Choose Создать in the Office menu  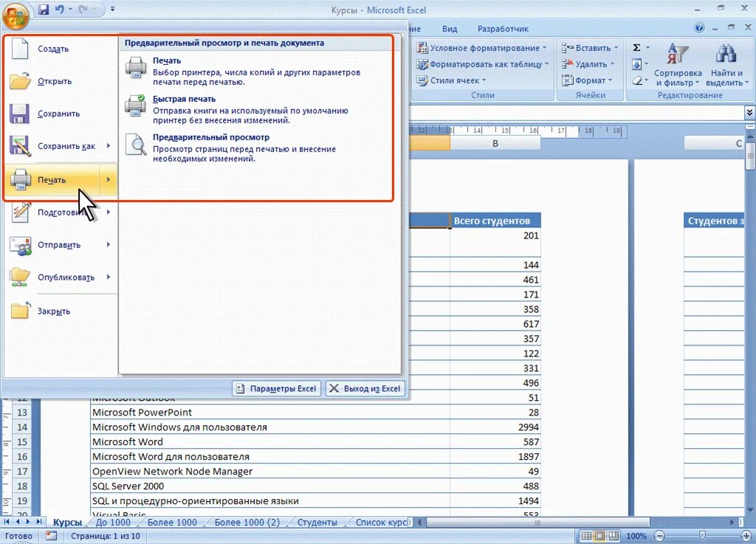pos(61,49)
